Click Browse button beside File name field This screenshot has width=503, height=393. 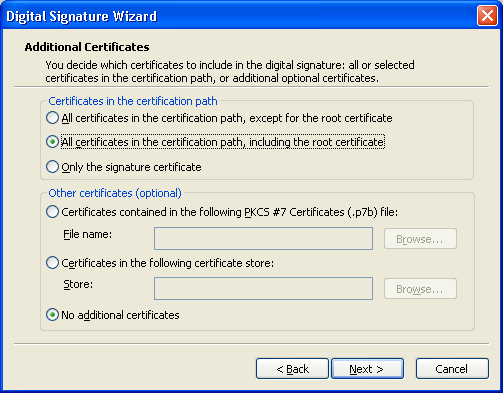(x=420, y=239)
